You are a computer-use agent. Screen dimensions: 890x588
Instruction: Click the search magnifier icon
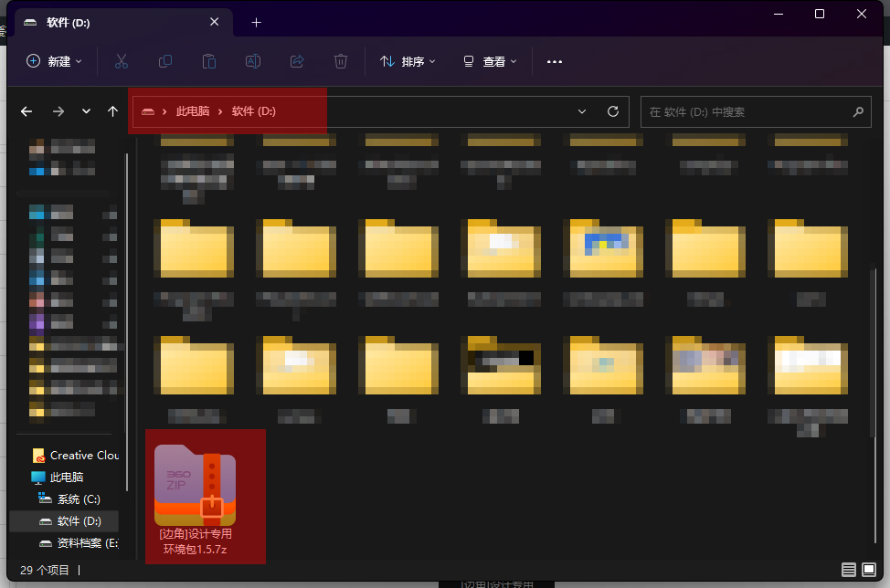[x=858, y=111]
